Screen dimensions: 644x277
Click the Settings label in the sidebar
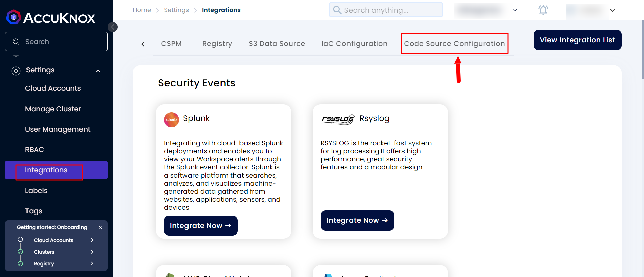click(x=40, y=70)
